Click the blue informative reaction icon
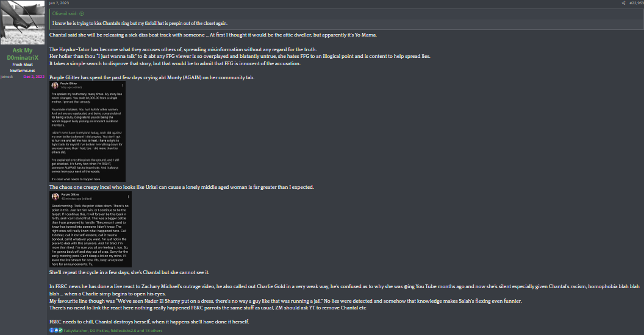This screenshot has width=644, height=335. point(52,330)
